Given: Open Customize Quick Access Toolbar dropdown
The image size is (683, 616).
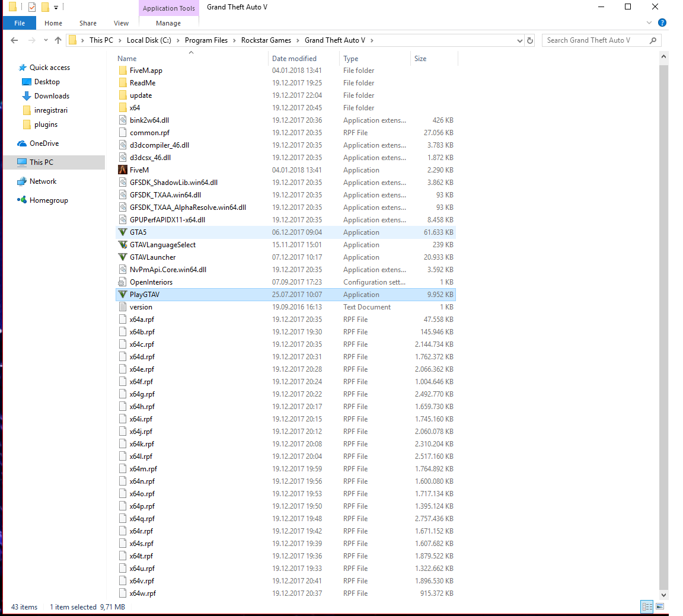Looking at the screenshot, I should [x=56, y=7].
